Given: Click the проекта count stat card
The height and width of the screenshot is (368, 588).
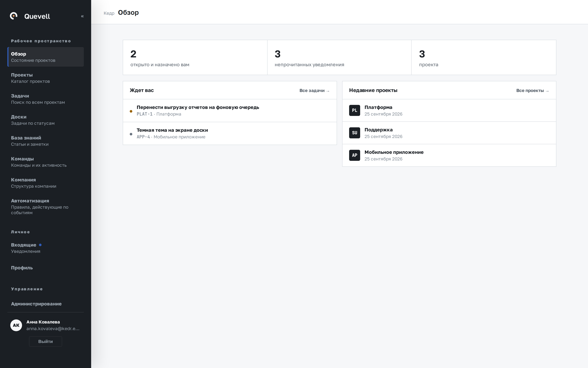Looking at the screenshot, I should 483,57.
